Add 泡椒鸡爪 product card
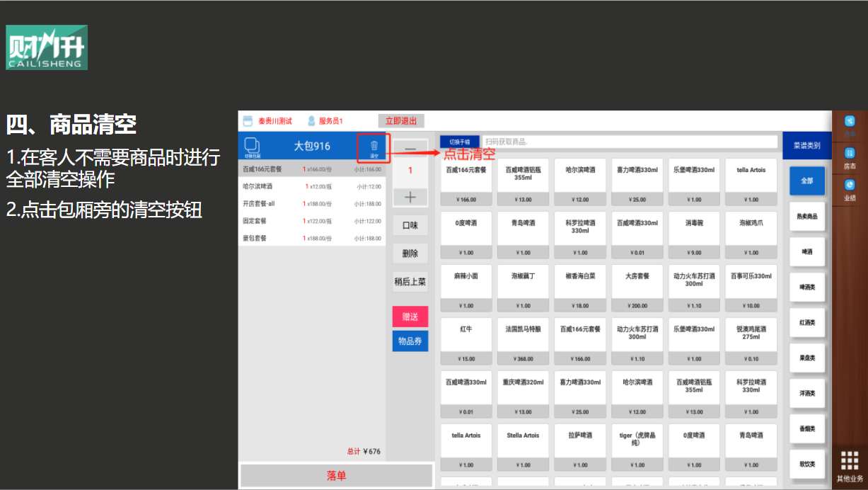868x490 pixels. [751, 234]
